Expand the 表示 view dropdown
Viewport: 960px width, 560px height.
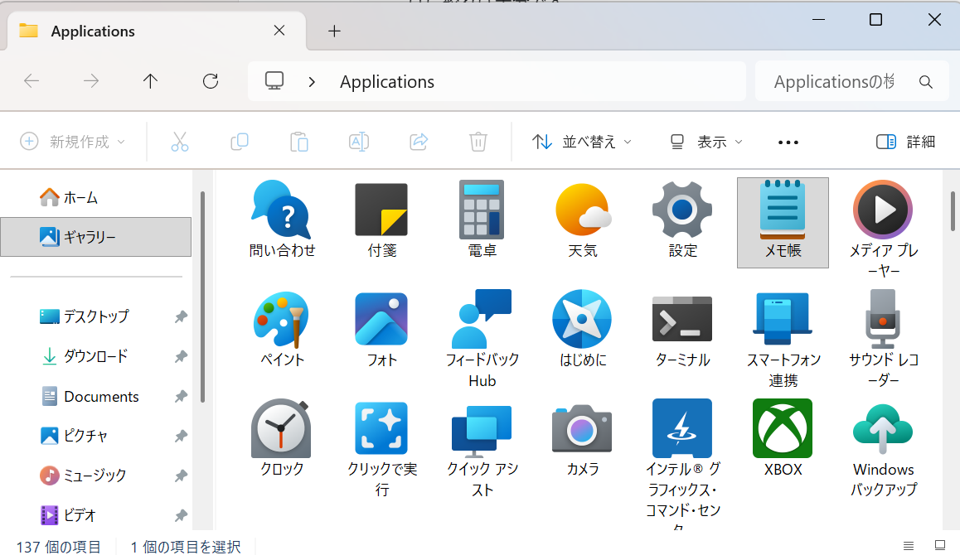pos(706,142)
